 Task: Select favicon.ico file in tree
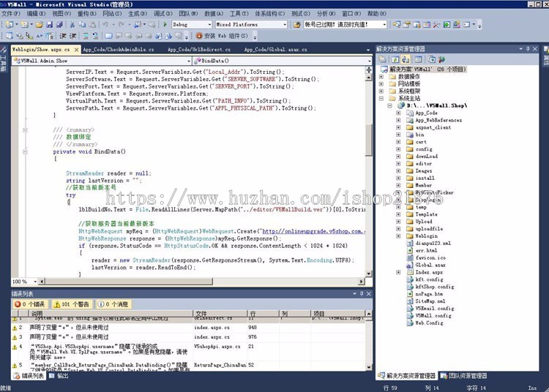point(430,257)
